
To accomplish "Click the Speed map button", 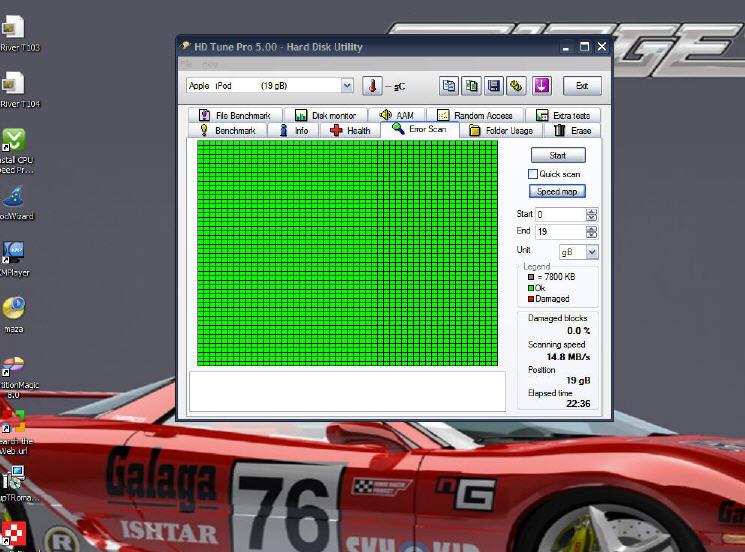I will pos(557,191).
